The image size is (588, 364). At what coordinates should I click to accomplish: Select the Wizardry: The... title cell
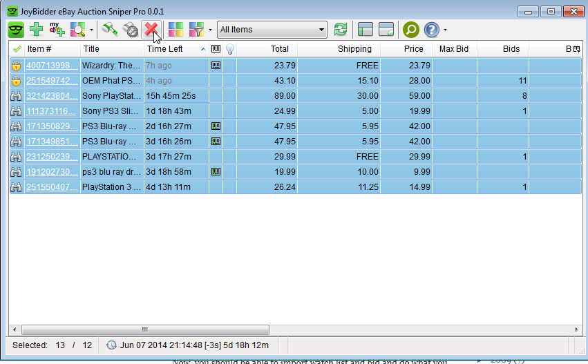click(x=112, y=65)
